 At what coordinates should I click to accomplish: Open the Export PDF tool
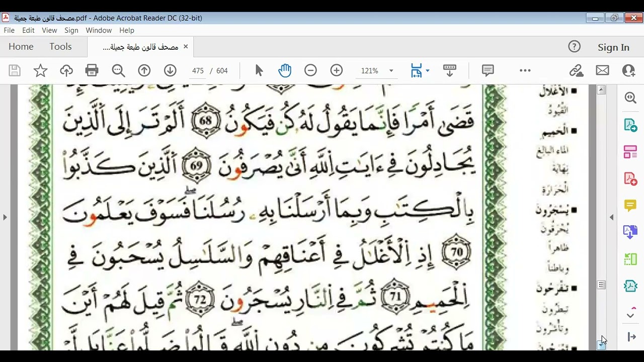pyautogui.click(x=630, y=125)
